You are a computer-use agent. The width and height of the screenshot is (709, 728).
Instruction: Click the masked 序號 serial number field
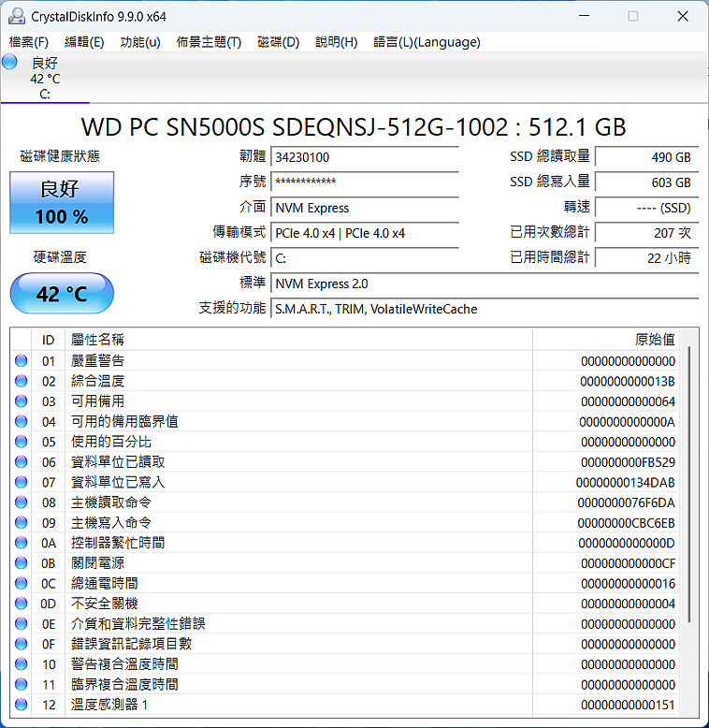pyautogui.click(x=365, y=182)
